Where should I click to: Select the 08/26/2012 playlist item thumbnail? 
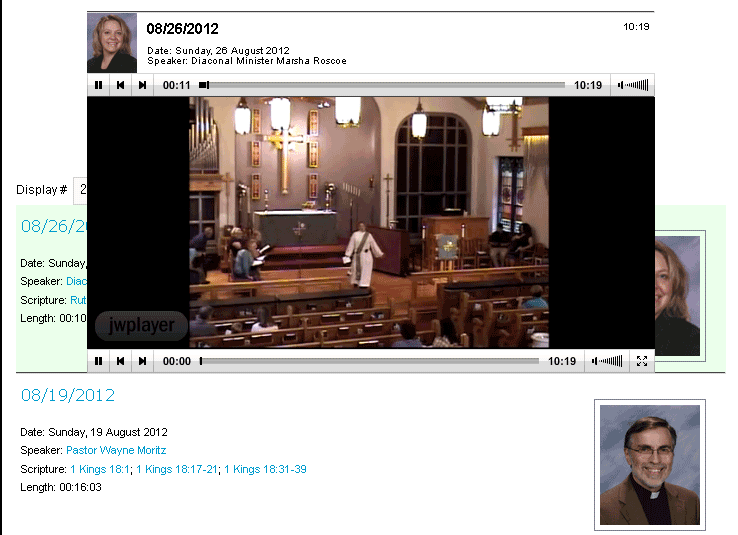(112, 43)
